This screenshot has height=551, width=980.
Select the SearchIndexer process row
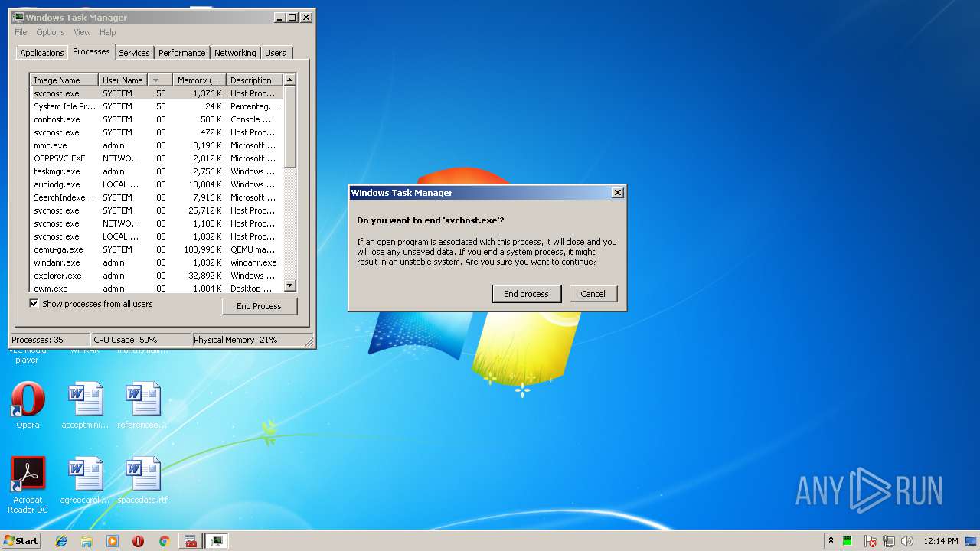coord(156,197)
